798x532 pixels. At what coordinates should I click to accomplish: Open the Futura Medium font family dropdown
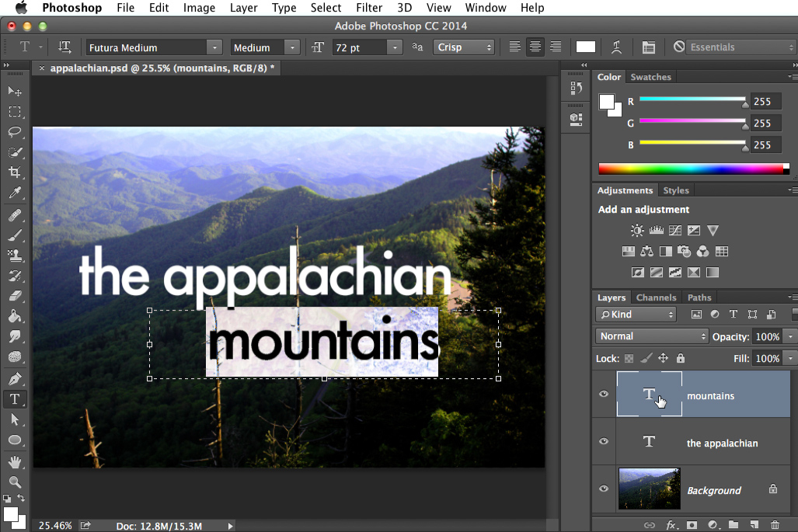point(214,47)
